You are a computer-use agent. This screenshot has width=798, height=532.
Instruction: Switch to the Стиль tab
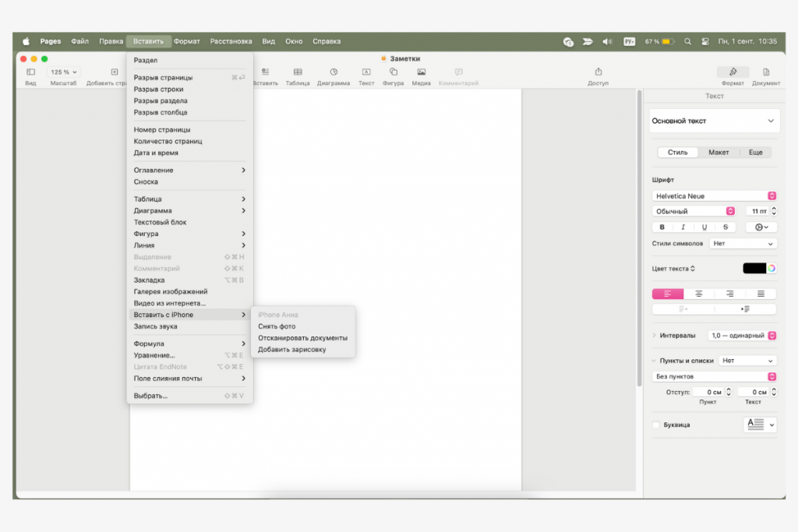click(x=677, y=153)
